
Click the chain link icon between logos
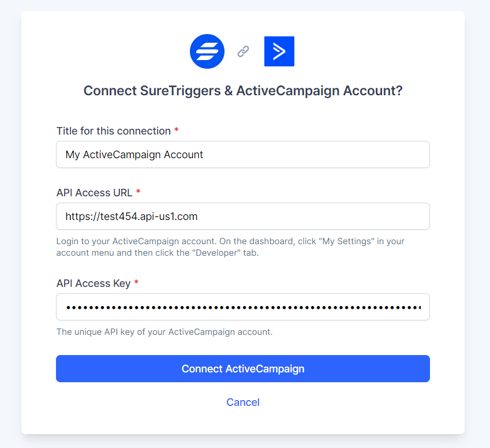pos(243,52)
